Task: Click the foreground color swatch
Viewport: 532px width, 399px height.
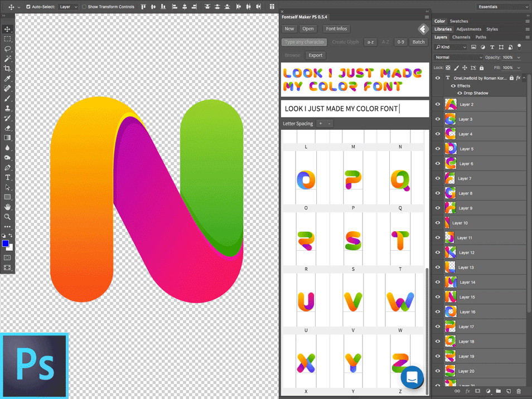Action: [6, 244]
